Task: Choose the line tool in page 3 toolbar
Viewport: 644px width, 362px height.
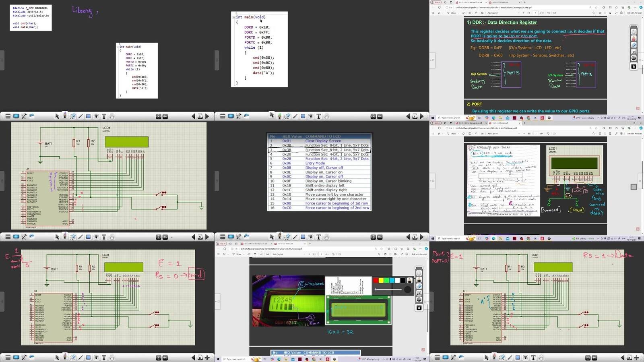Action: click(80, 116)
